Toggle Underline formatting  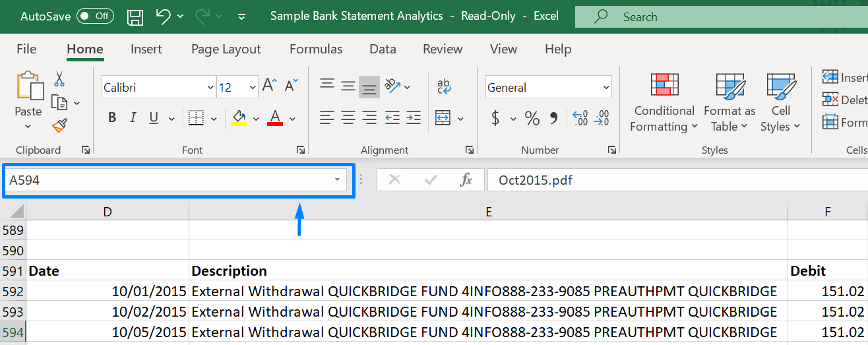(154, 118)
